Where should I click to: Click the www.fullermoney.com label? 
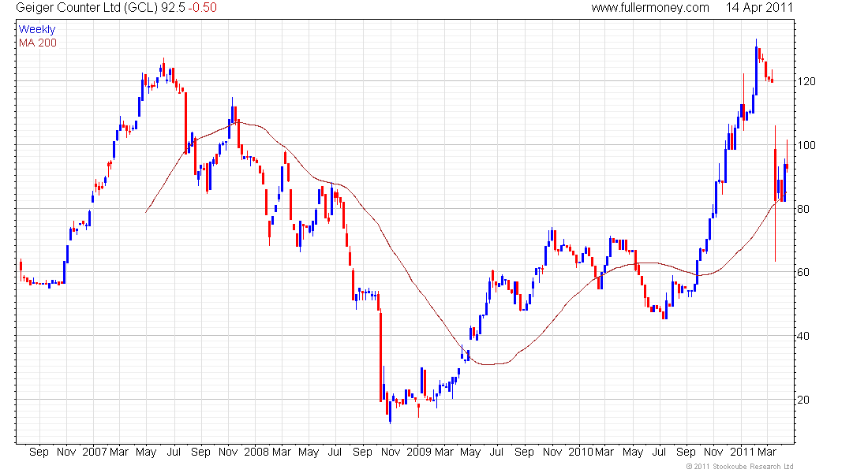point(650,8)
